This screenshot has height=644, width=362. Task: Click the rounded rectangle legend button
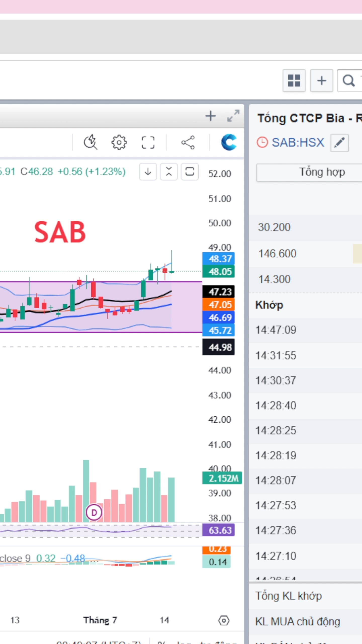pos(190,172)
